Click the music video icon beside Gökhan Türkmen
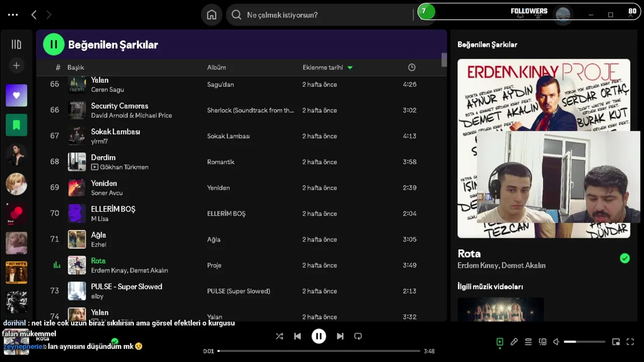This screenshot has width=644, height=362. coord(95,167)
